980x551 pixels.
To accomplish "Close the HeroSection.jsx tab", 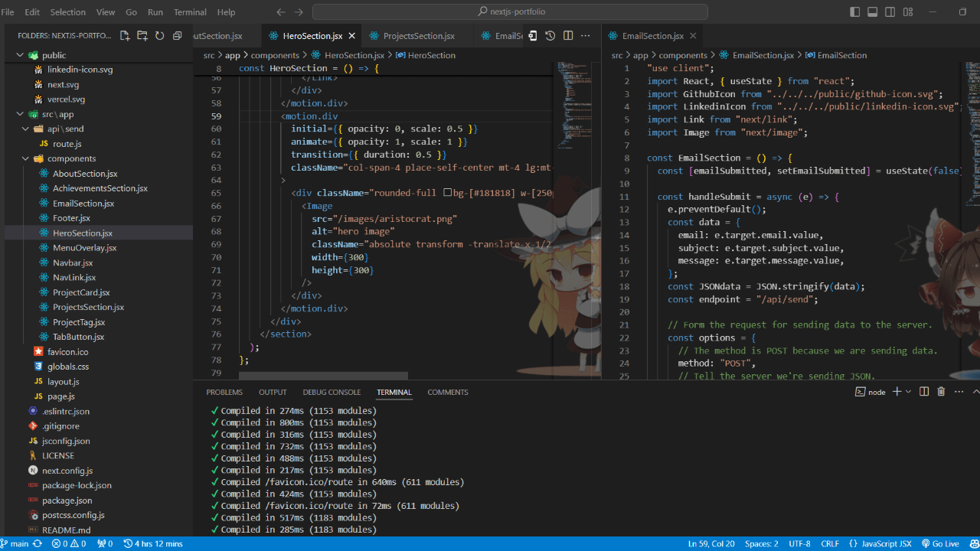I will 352,36.
